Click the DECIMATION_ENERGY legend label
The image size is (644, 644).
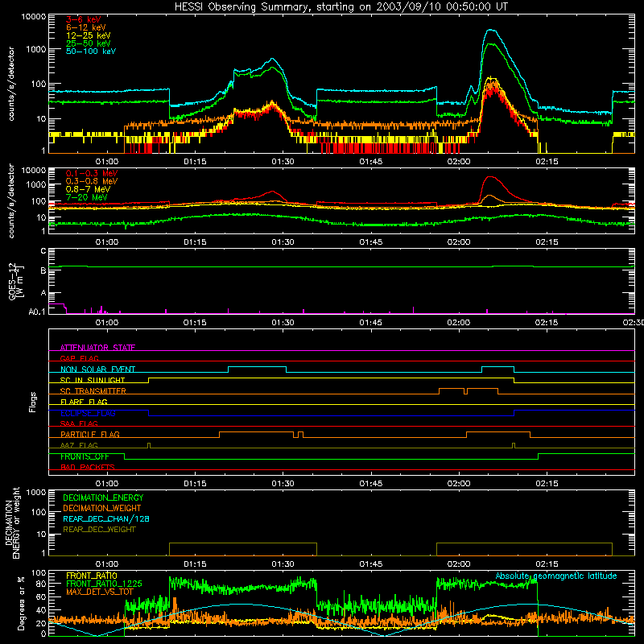(x=103, y=497)
